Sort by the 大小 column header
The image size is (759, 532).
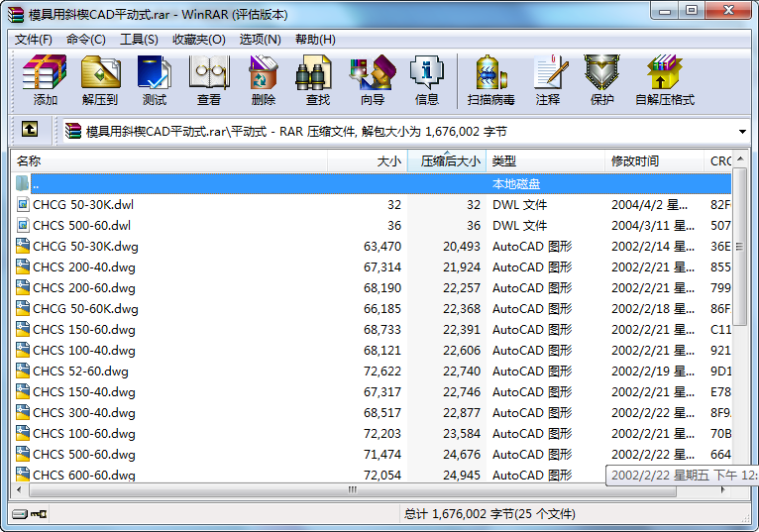tap(368, 161)
